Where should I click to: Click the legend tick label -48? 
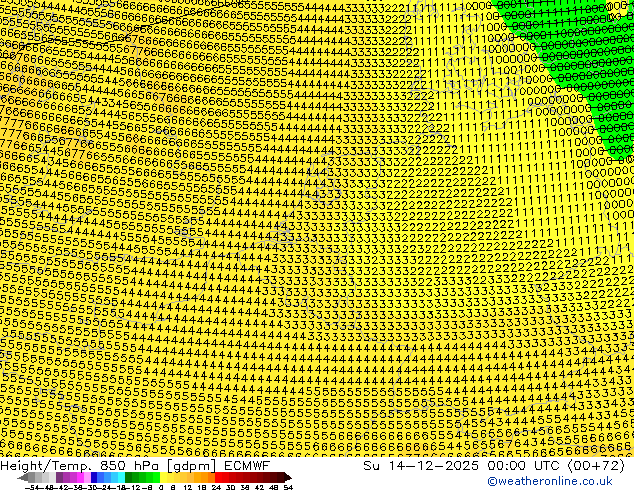coord(49,487)
